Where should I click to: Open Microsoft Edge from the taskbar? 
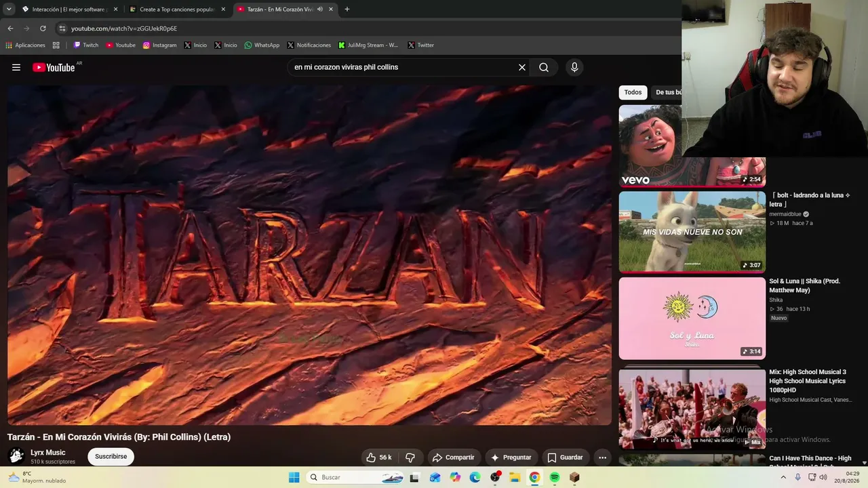[475, 477]
